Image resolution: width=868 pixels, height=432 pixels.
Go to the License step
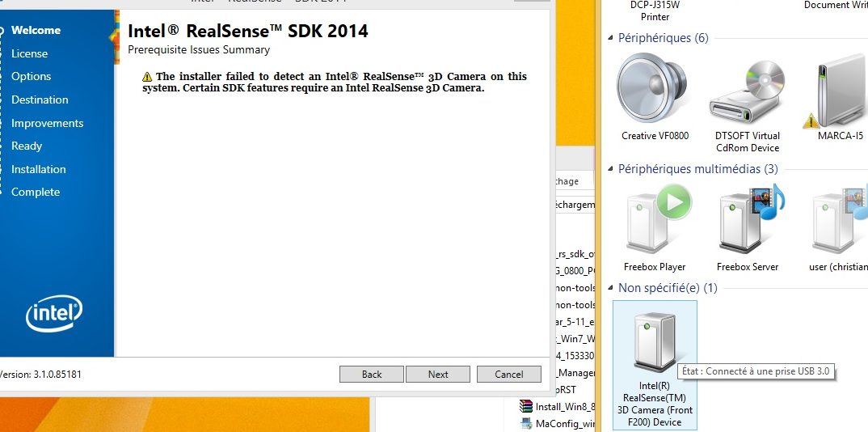(29, 53)
